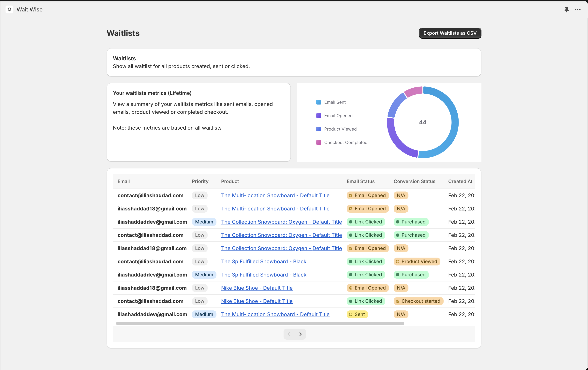This screenshot has width=588, height=370.
Task: Click the Checkout Completed legend label
Action: pyautogui.click(x=345, y=142)
